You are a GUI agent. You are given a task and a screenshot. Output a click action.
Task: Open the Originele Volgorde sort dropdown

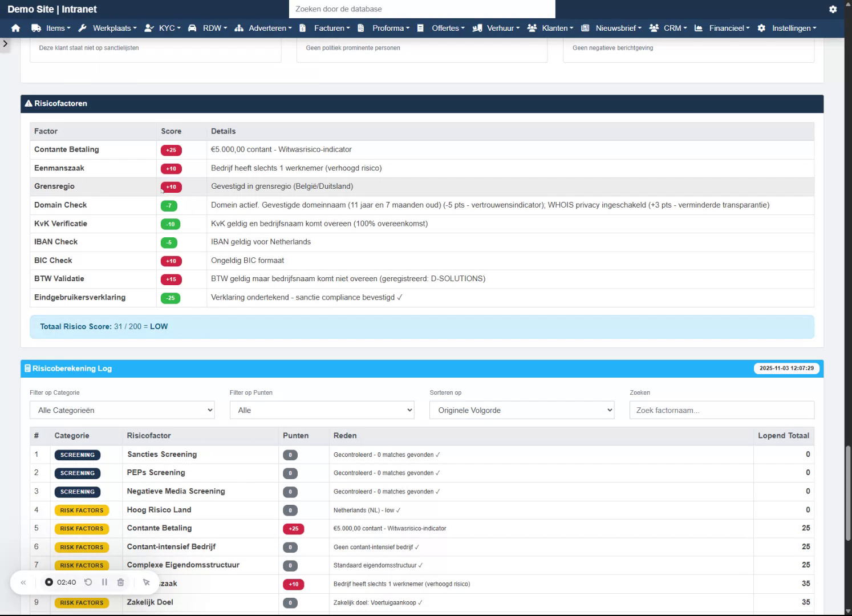pos(522,410)
